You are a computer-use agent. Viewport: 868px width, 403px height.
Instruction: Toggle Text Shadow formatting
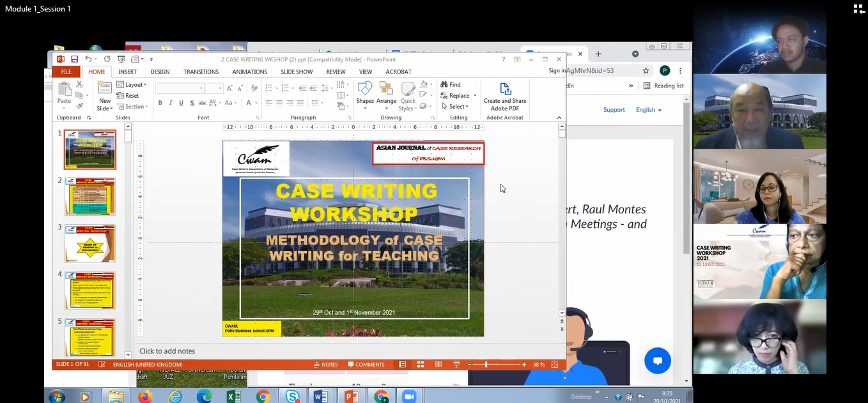tap(192, 103)
